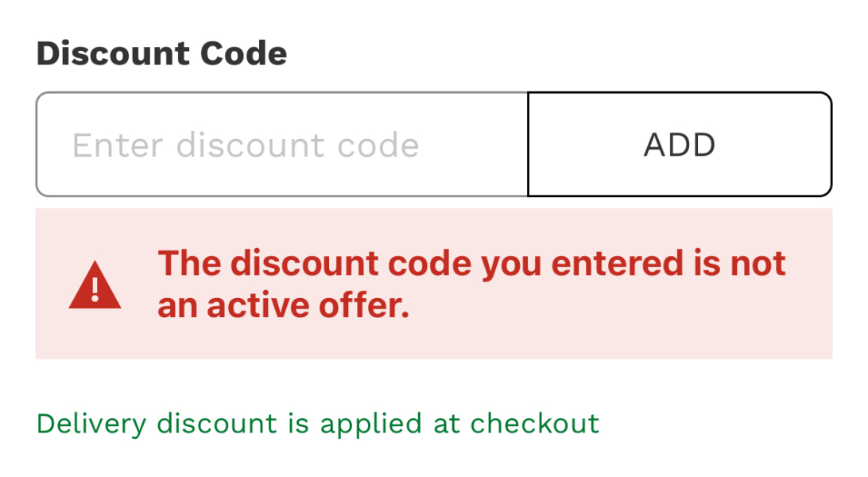Click 'Enter discount code' placeholder text
Viewport: 868px width, 477px height.
(x=246, y=145)
